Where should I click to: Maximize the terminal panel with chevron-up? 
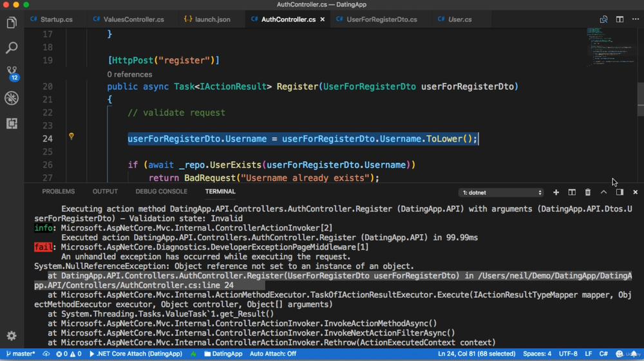pyautogui.click(x=603, y=192)
